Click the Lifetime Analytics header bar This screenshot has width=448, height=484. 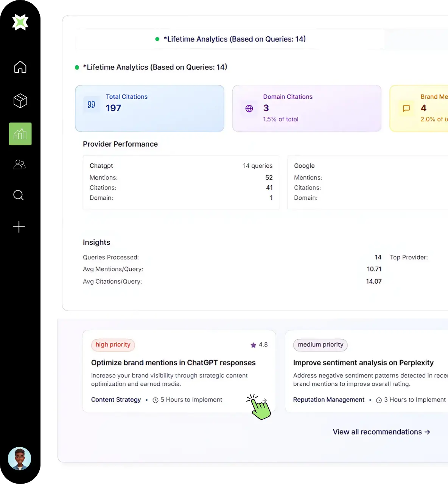pos(230,39)
